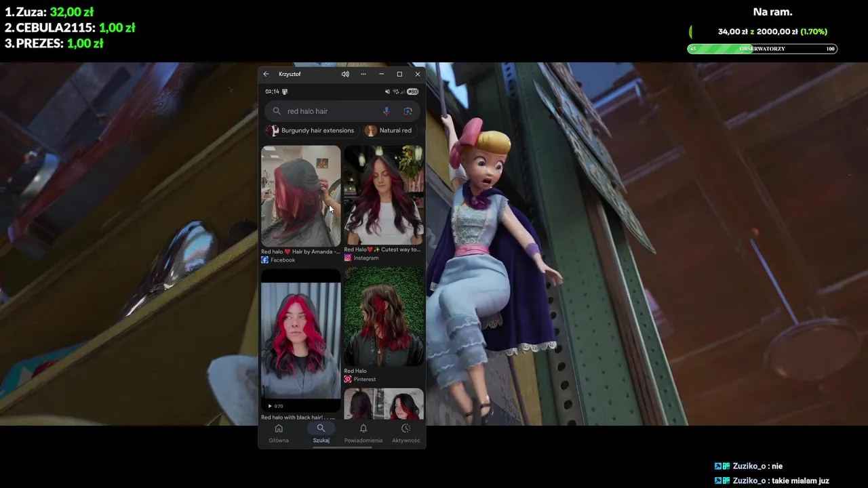Maximize the Krzysztof phone window
The width and height of the screenshot is (868, 488).
(x=399, y=74)
